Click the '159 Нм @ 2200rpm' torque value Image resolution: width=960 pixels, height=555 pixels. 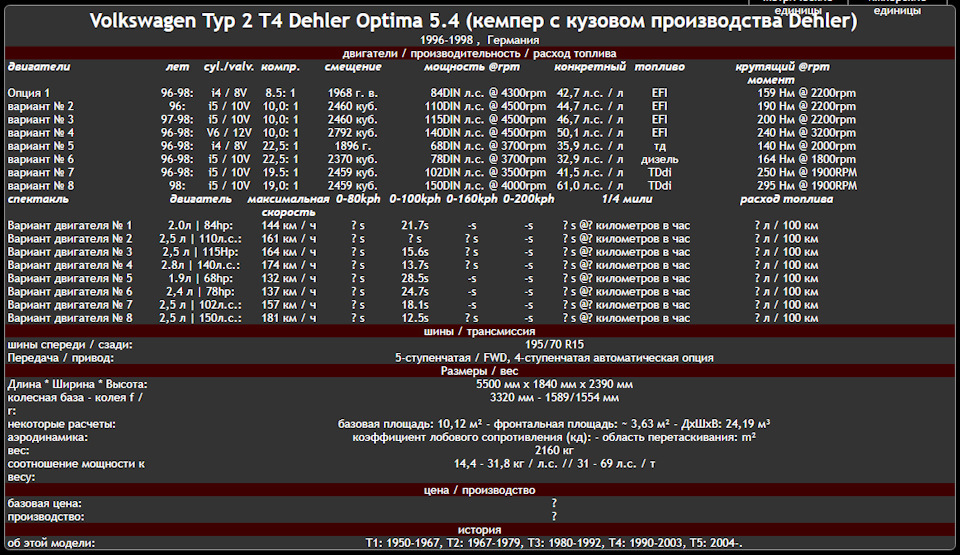pyautogui.click(x=806, y=93)
